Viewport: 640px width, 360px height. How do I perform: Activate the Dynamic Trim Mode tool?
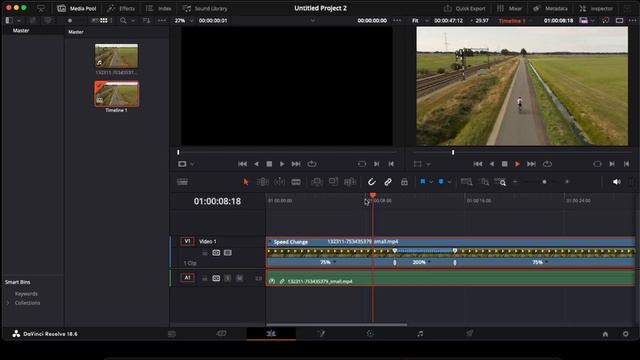point(280,182)
